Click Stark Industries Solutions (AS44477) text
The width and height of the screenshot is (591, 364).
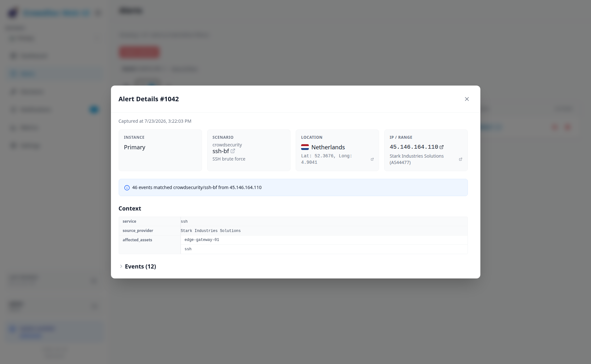click(x=417, y=159)
